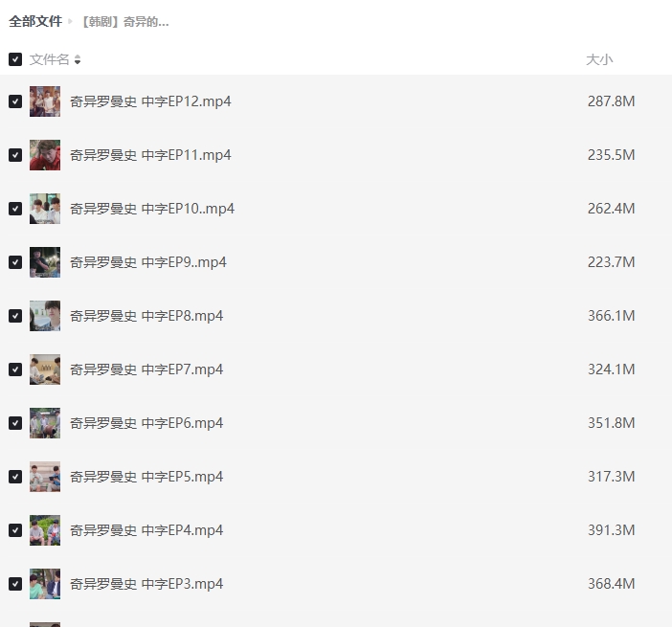Open the 【韩剧】奇异的... breadcrumb folder
Image resolution: width=672 pixels, height=627 pixels.
pos(125,22)
